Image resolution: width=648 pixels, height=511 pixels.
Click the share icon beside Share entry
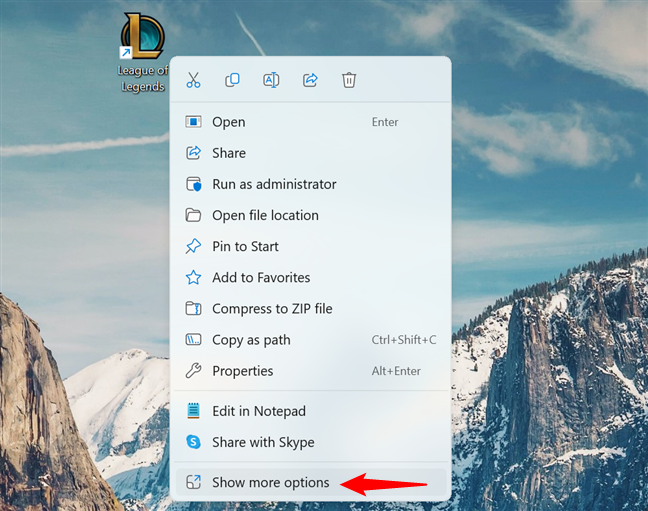tap(193, 153)
